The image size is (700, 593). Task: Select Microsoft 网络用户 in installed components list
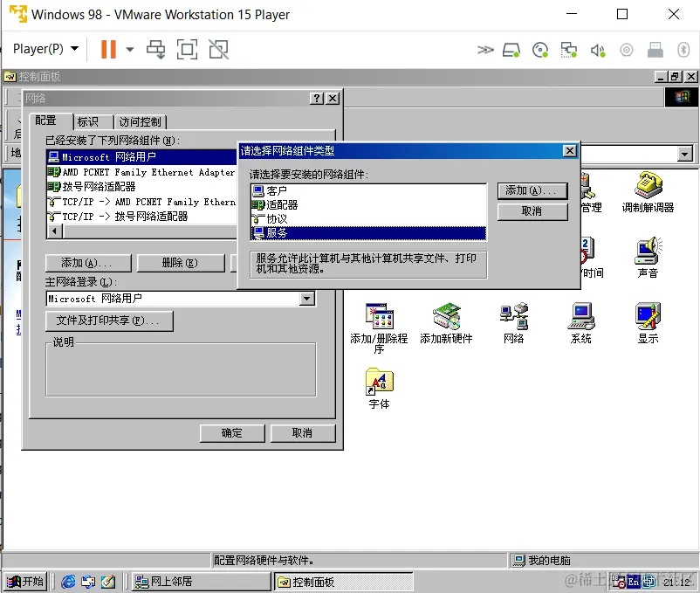(x=141, y=157)
